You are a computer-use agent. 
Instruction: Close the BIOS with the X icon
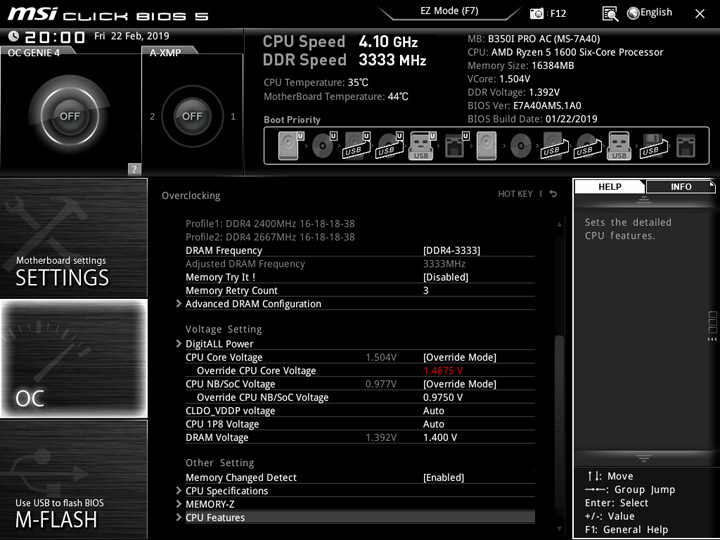click(x=700, y=14)
